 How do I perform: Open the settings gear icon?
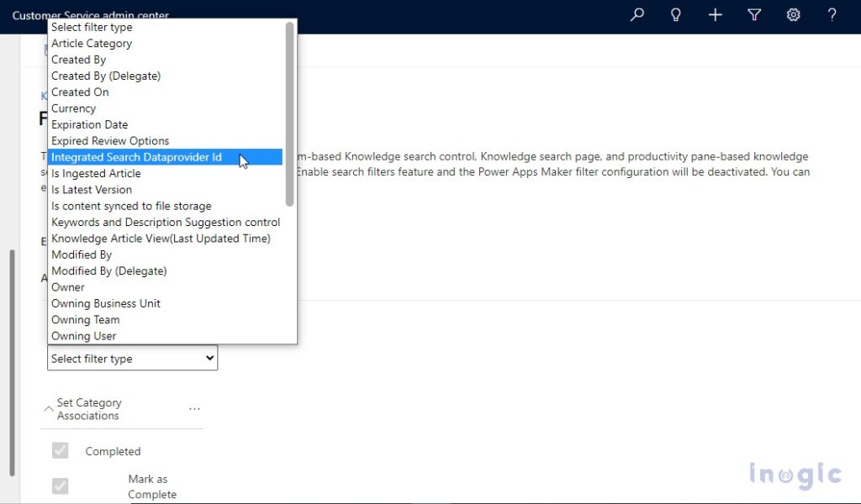coord(793,15)
